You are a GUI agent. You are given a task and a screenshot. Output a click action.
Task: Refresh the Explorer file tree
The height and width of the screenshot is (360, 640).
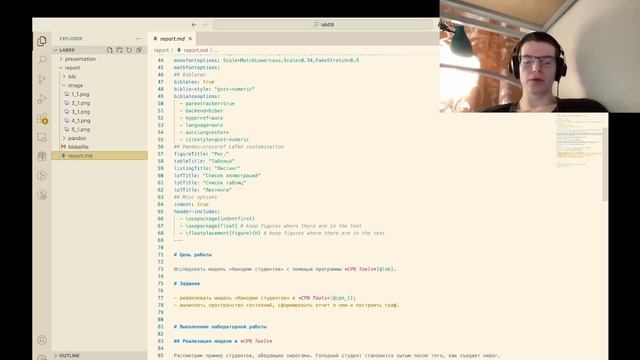(x=129, y=50)
